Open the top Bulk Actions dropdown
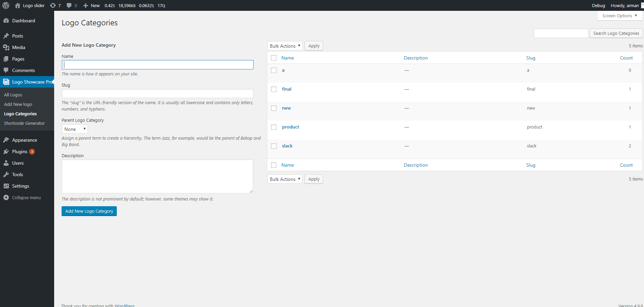This screenshot has height=307, width=644. pyautogui.click(x=285, y=46)
